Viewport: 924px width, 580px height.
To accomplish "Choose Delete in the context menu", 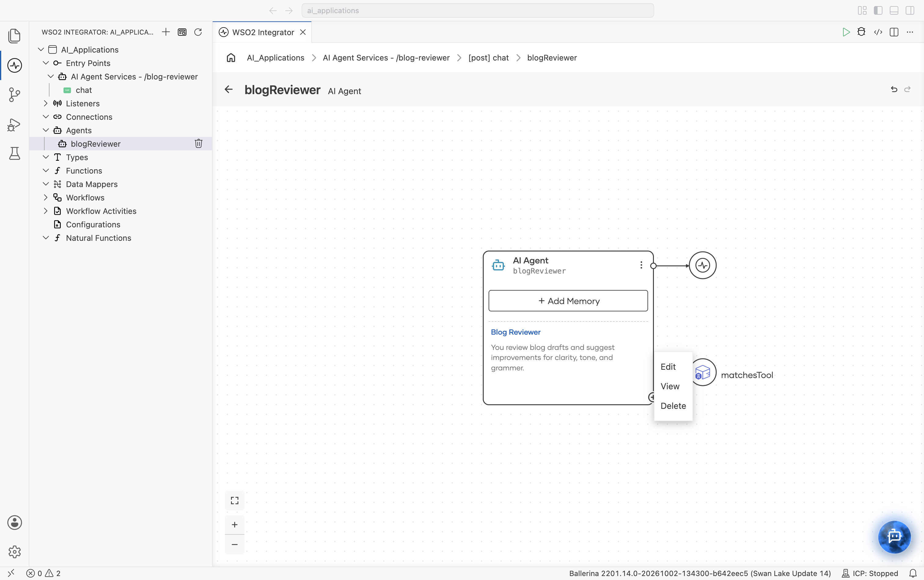I will tap(673, 406).
